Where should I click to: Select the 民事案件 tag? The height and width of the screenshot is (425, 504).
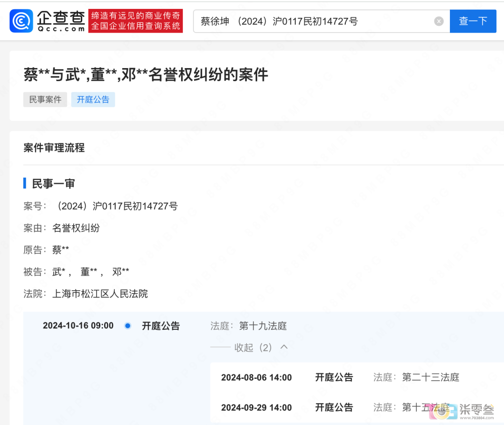[x=45, y=99]
